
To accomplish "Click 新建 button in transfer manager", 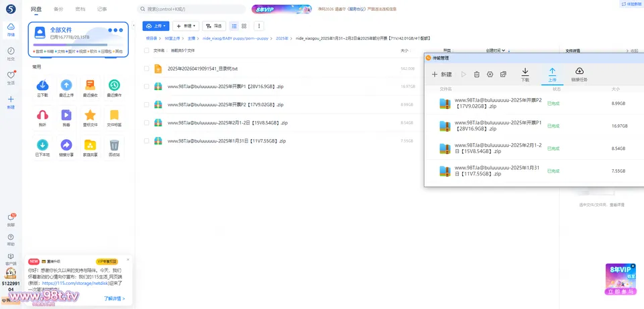I will point(441,75).
